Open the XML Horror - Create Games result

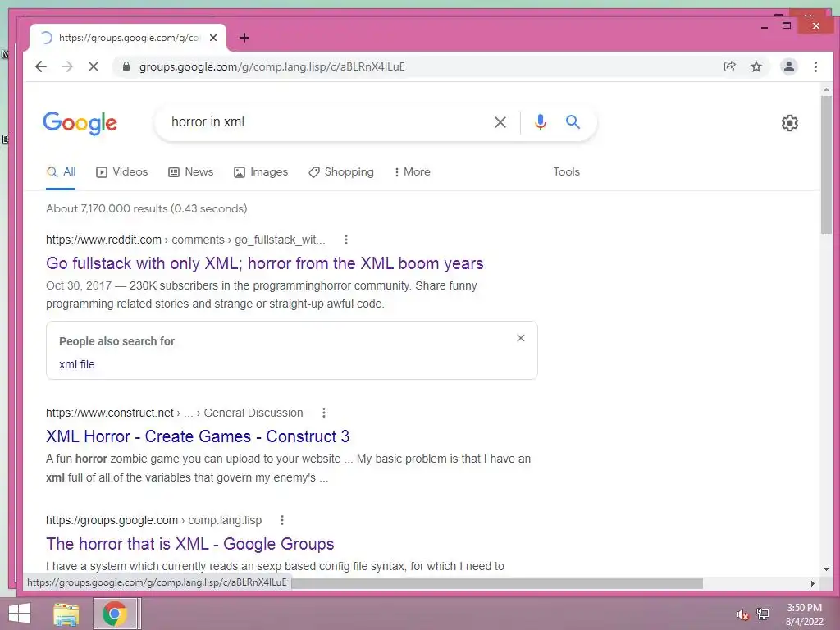[198, 436]
